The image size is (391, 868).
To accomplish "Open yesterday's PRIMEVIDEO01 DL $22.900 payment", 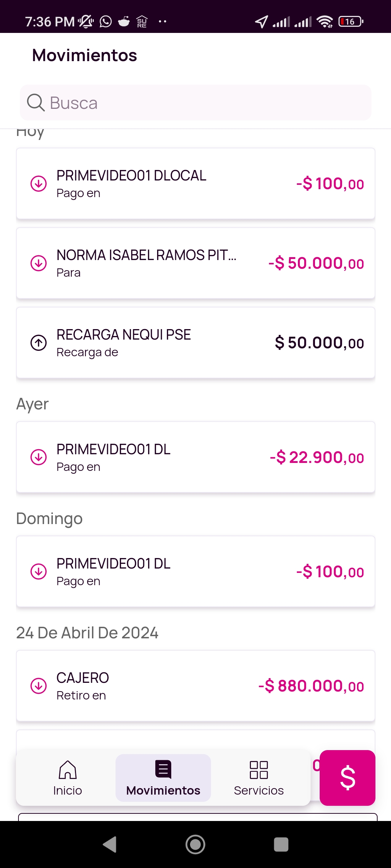I will (x=195, y=457).
